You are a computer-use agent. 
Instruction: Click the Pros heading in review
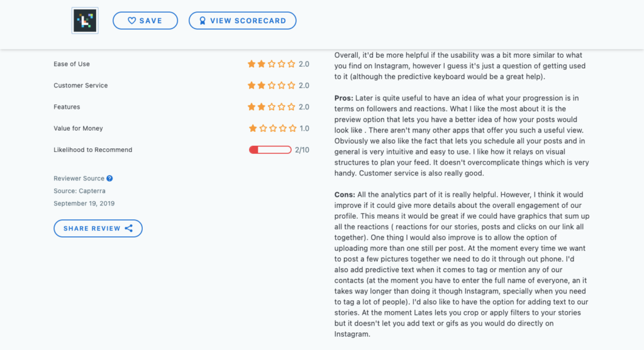(344, 98)
